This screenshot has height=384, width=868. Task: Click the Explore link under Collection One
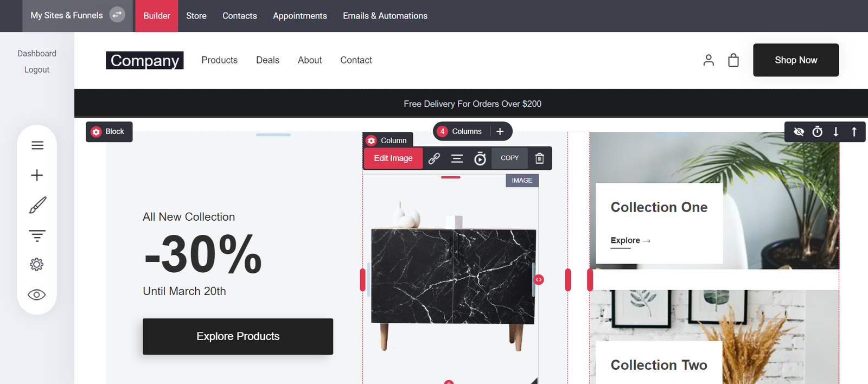pos(630,241)
